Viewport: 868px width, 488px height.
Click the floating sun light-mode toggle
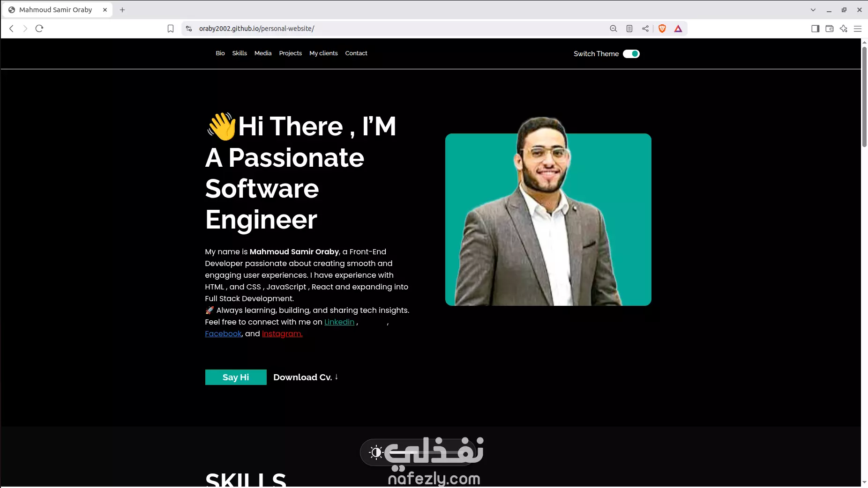[376, 452]
